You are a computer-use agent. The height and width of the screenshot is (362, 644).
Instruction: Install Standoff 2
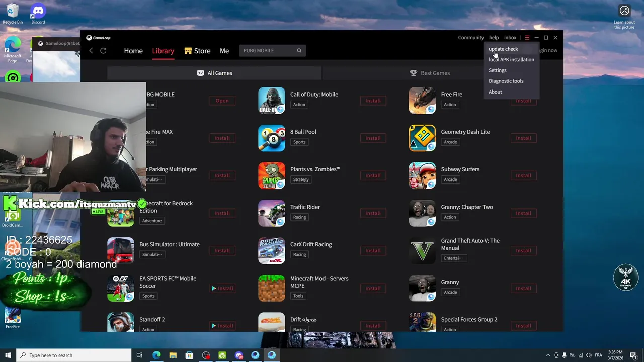[x=222, y=326]
